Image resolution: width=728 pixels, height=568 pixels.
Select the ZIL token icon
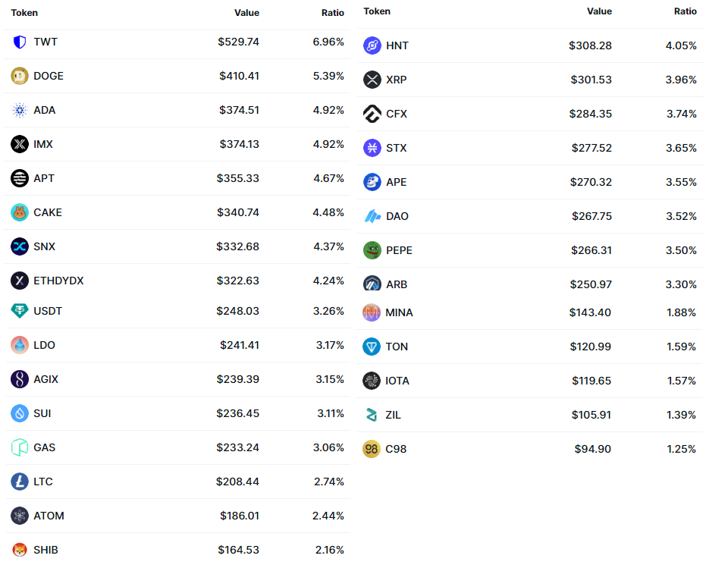pos(372,415)
